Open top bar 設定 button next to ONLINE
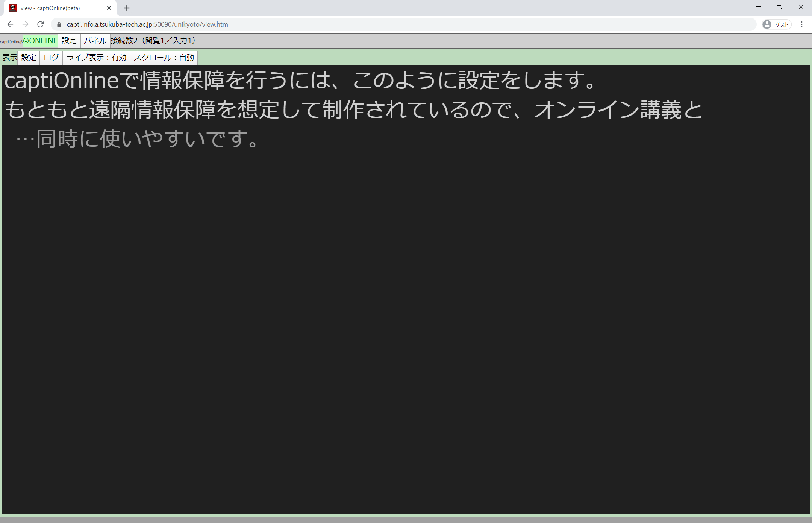The width and height of the screenshot is (812, 523). pyautogui.click(x=69, y=41)
